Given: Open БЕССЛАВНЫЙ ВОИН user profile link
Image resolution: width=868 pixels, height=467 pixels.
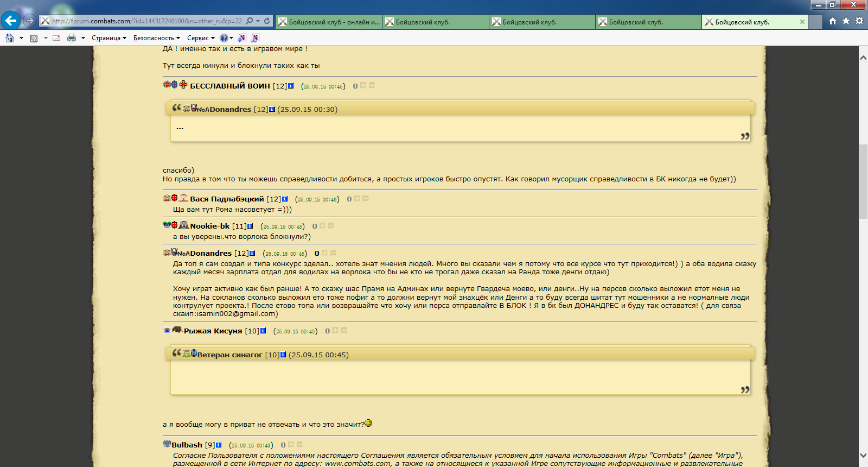Looking at the screenshot, I should click(x=230, y=86).
